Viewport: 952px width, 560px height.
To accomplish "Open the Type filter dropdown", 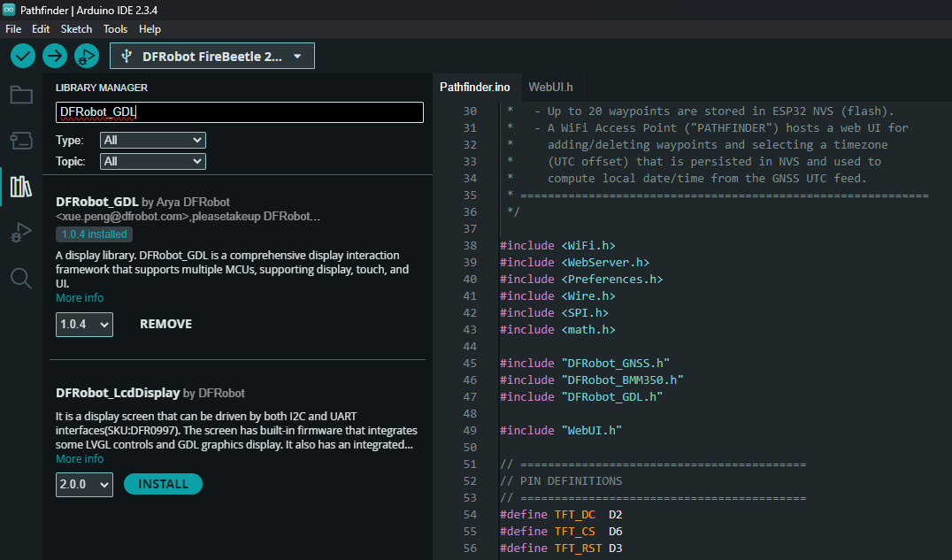I will (153, 141).
